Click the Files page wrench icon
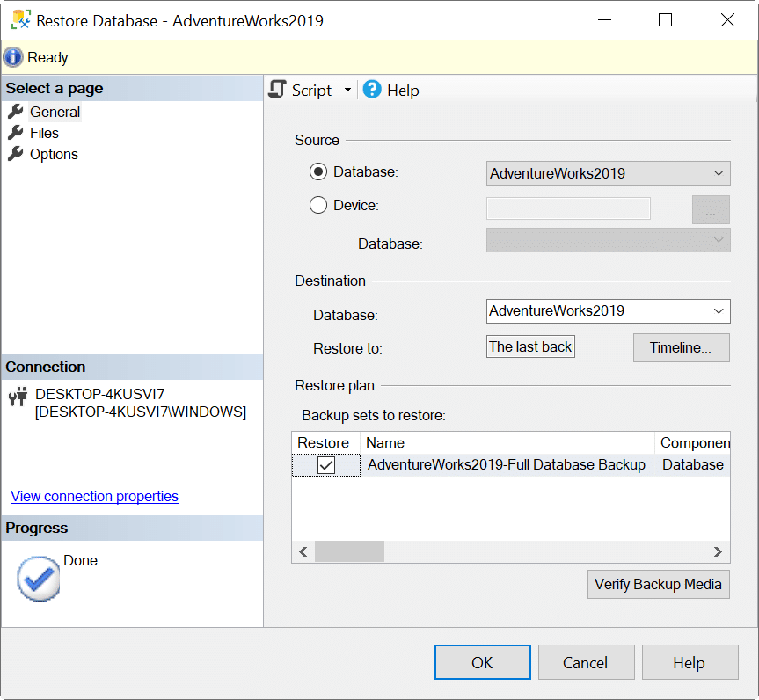Image resolution: width=759 pixels, height=700 pixels. tap(15, 133)
